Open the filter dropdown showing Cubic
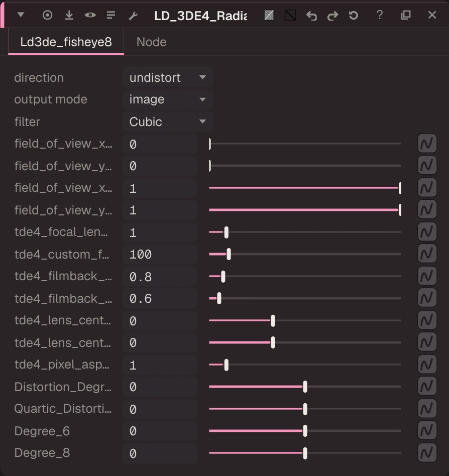Screen dimensions: 449x476 168,122
